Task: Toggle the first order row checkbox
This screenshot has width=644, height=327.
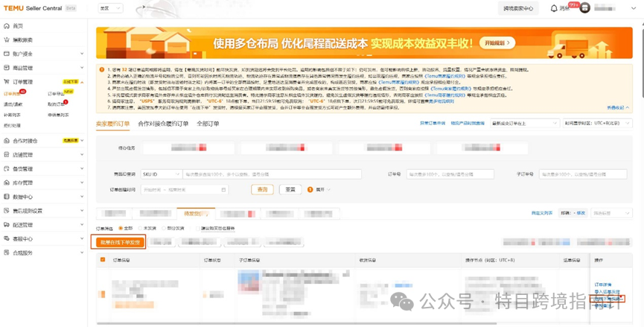Action: tap(103, 294)
